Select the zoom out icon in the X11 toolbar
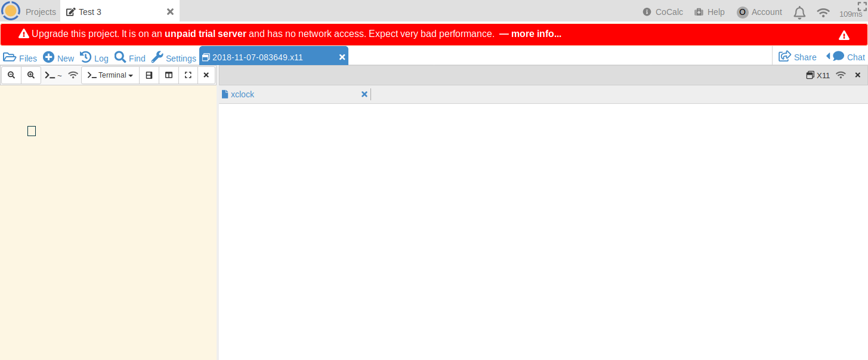 point(11,75)
